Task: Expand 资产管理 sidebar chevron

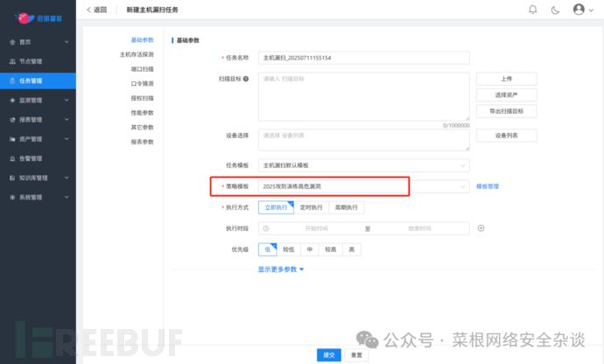Action: pos(67,139)
